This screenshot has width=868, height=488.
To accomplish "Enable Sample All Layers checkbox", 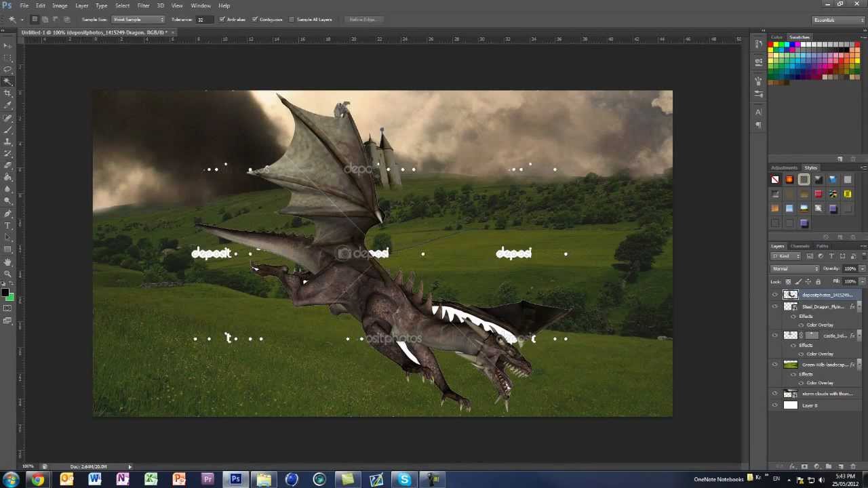I will click(x=292, y=19).
